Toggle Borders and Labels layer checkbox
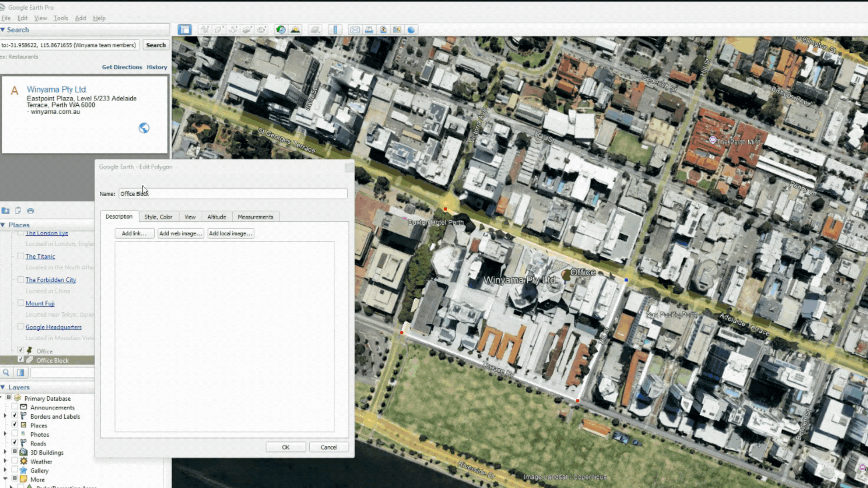This screenshot has width=868, height=488. pyautogui.click(x=14, y=416)
